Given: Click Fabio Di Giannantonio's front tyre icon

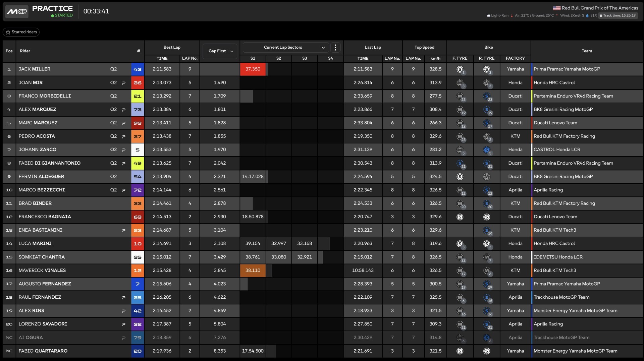Looking at the screenshot, I should 460,163.
